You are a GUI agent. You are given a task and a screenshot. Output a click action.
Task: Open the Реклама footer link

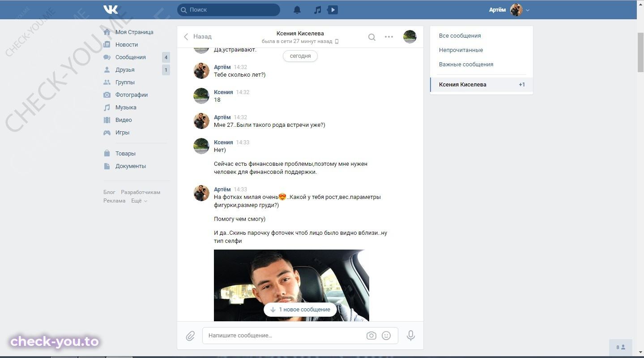pos(114,201)
